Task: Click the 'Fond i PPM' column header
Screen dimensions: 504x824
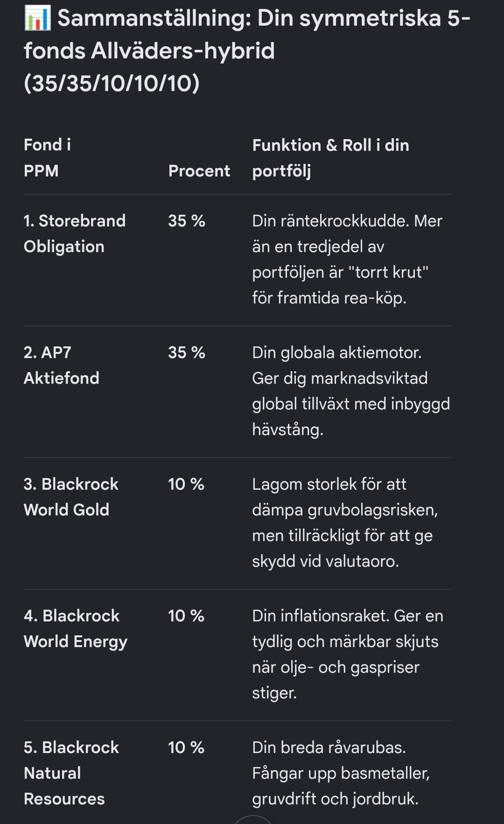Action: coord(47,158)
